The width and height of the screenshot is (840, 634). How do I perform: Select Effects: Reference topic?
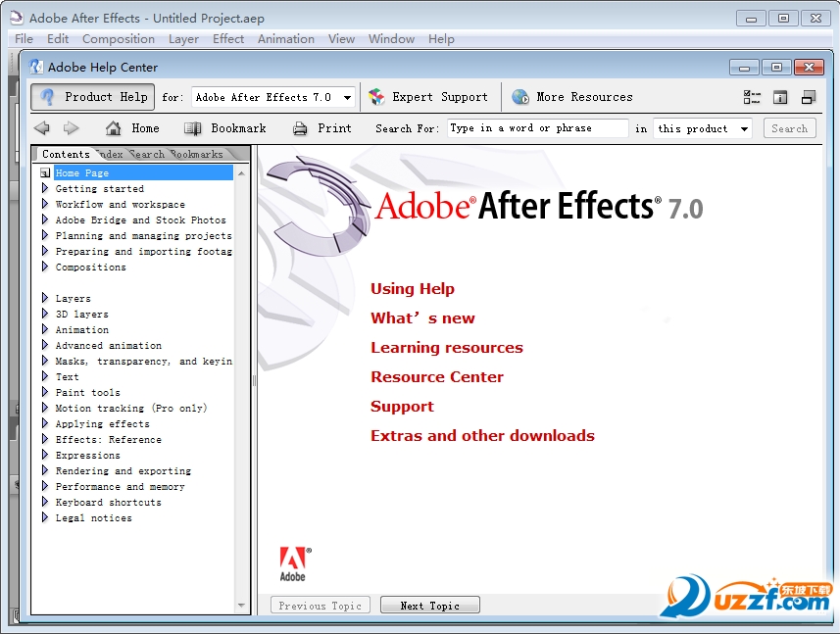pyautogui.click(x=108, y=440)
